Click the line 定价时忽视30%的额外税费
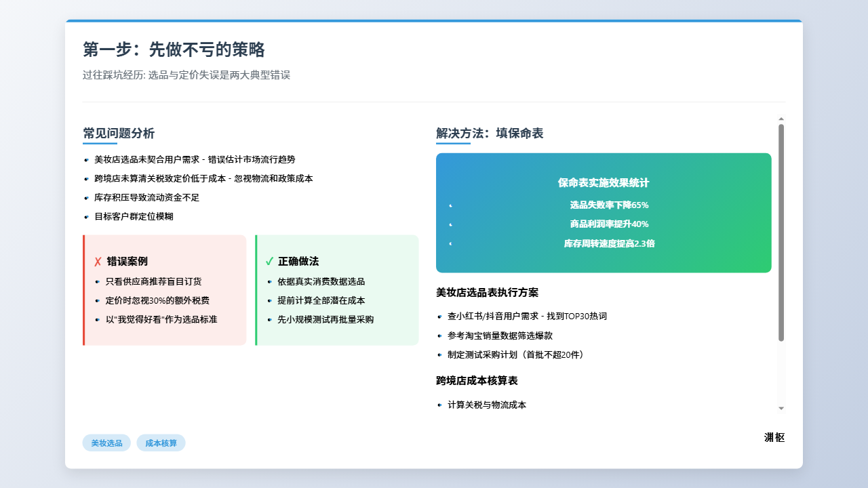 tap(157, 301)
